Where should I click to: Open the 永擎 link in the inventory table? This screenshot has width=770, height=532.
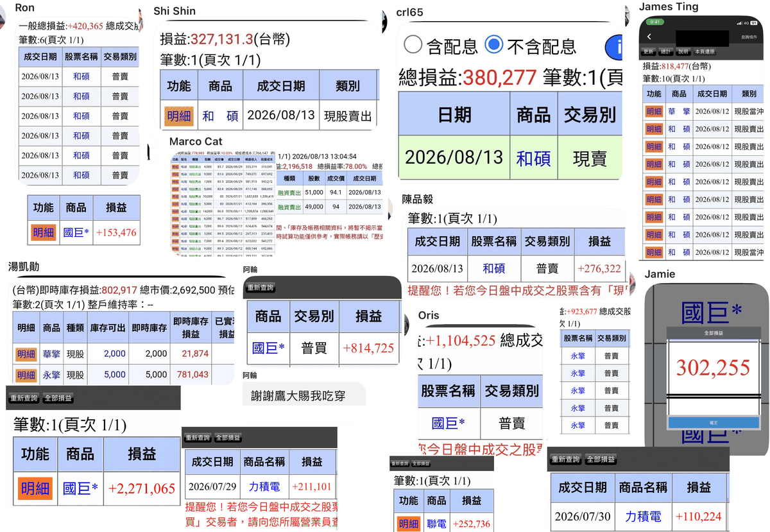51,375
